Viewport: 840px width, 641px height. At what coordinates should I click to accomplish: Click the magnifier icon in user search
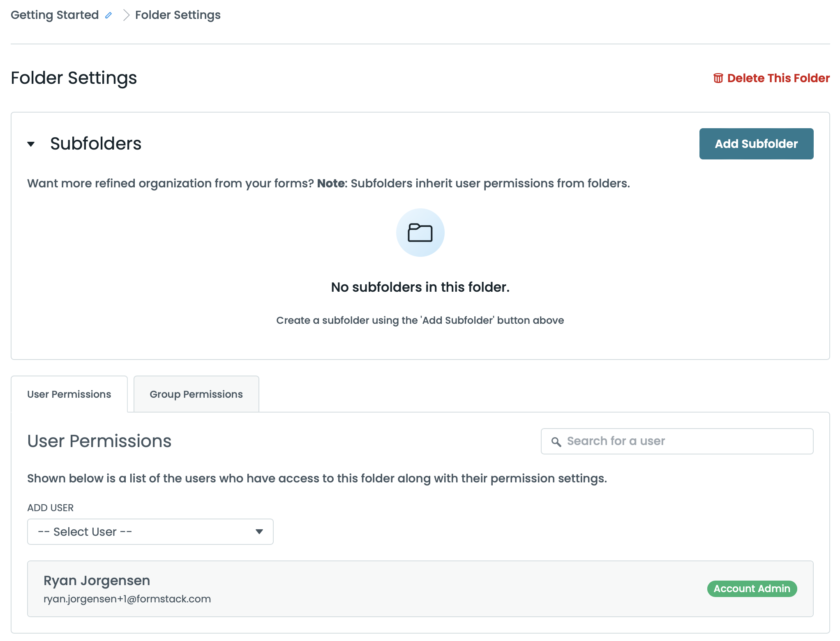point(556,442)
